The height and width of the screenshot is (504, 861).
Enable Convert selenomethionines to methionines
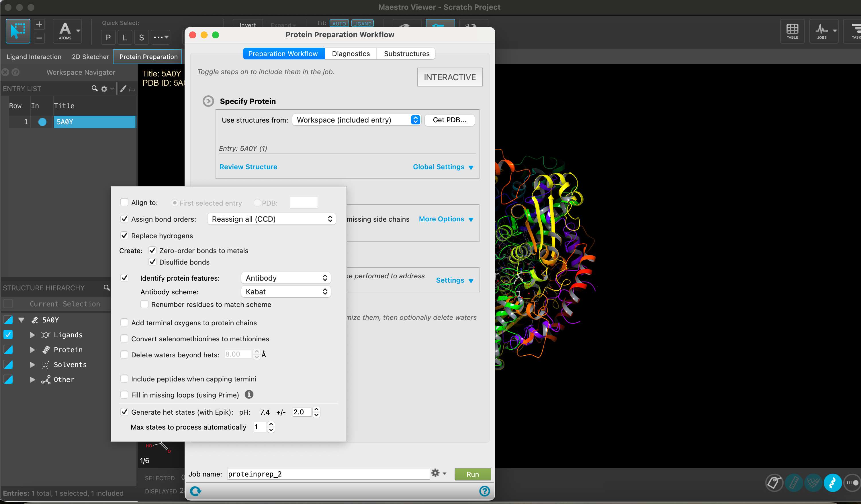click(124, 338)
